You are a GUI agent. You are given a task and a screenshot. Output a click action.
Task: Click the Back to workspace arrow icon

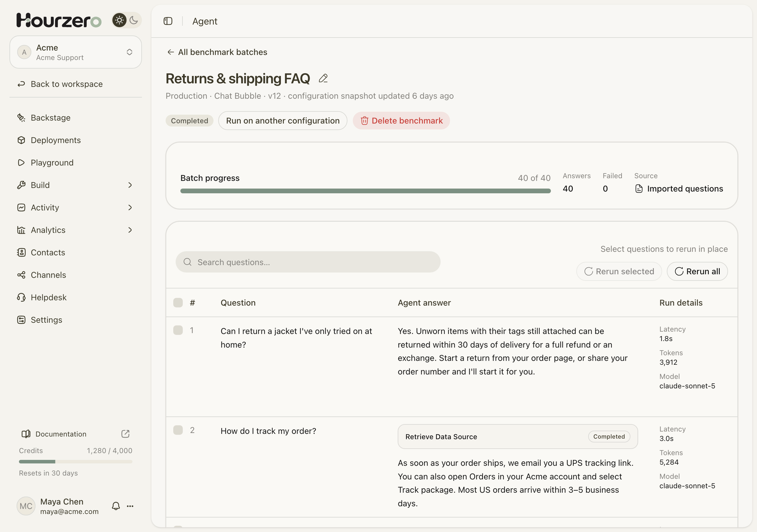point(21,84)
